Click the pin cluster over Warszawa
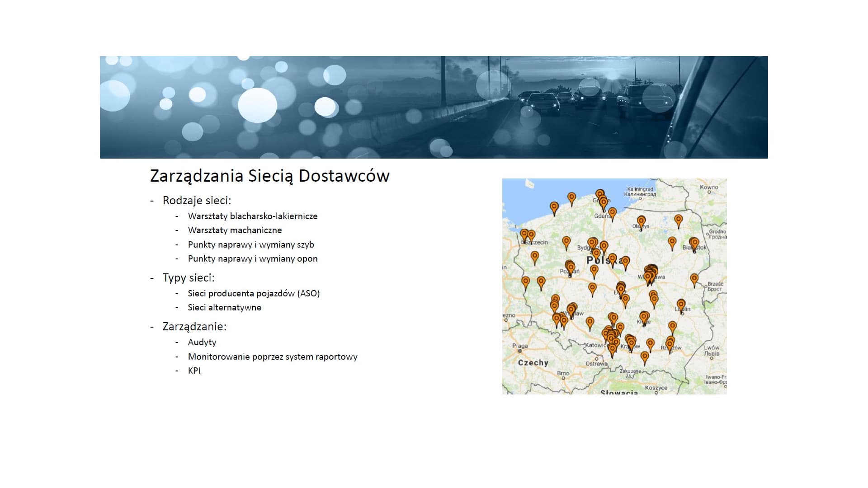This screenshot has height=488, width=868. click(650, 273)
